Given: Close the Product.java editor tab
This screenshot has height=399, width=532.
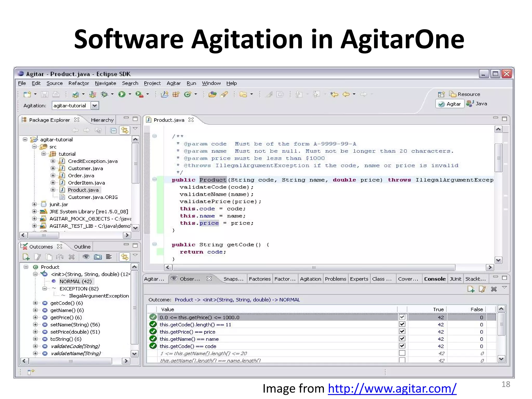Looking at the screenshot, I should click(x=191, y=120).
